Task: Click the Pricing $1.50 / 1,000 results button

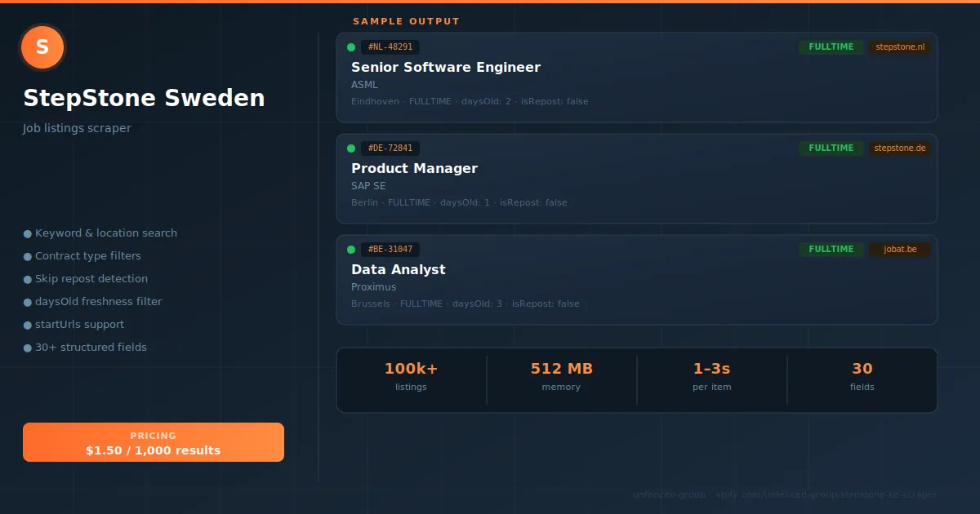Action: click(154, 442)
